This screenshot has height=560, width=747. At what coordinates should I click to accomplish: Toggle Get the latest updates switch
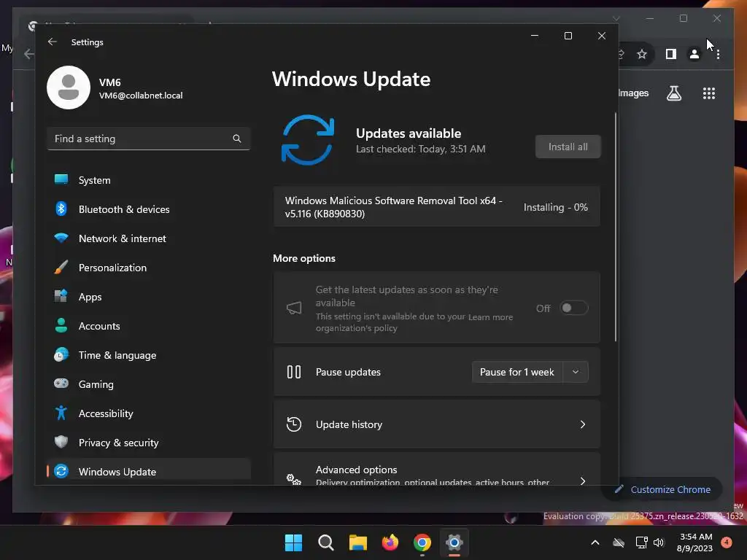tap(573, 308)
